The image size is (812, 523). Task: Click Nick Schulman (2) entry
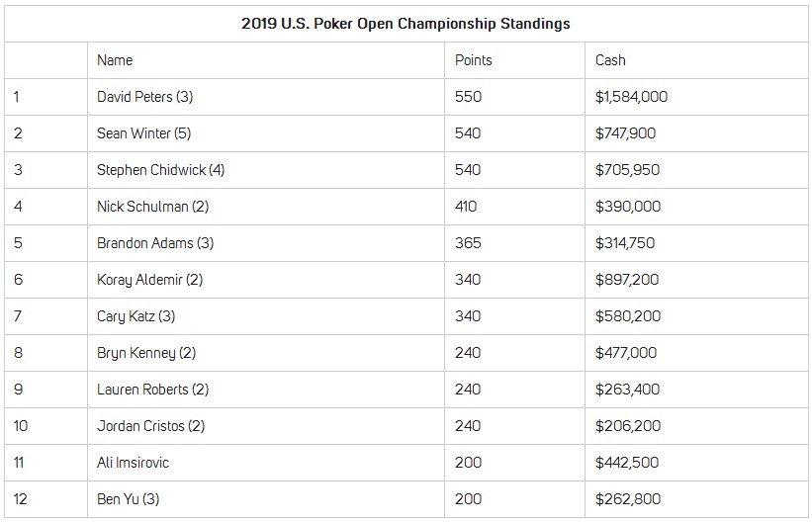pos(152,207)
